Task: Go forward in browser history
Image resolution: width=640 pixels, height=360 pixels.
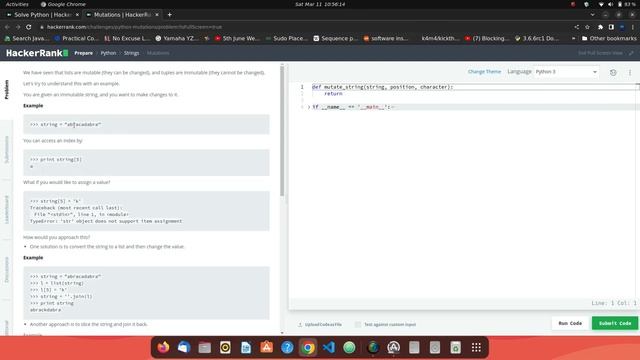Action: 18,27
